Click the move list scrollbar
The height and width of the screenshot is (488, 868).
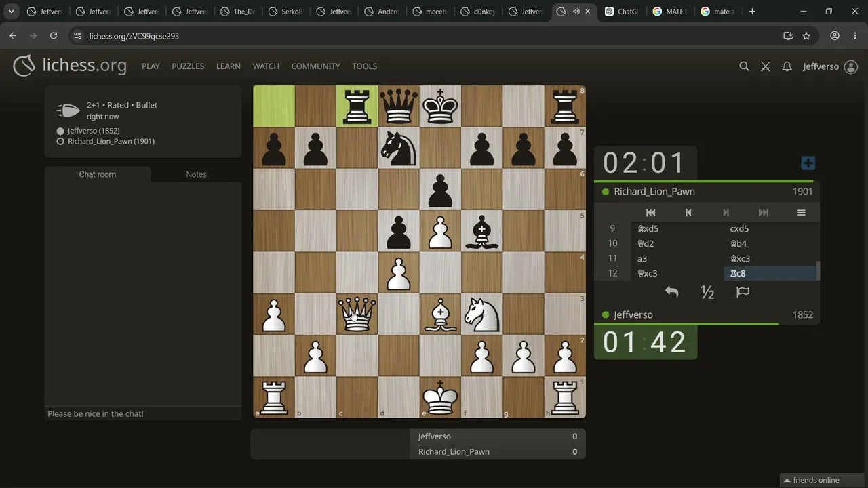pyautogui.click(x=818, y=270)
